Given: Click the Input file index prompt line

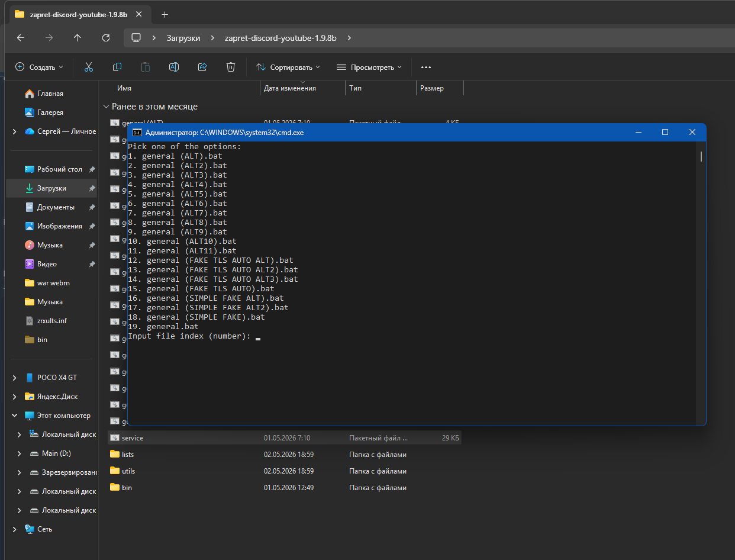Looking at the screenshot, I should tap(189, 336).
